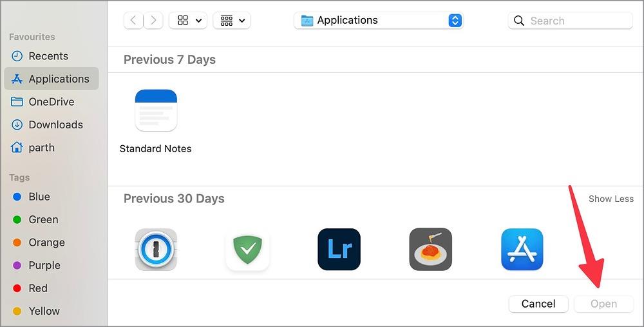Click the Previous 30 Days heading
The image size is (644, 327).
tap(174, 199)
